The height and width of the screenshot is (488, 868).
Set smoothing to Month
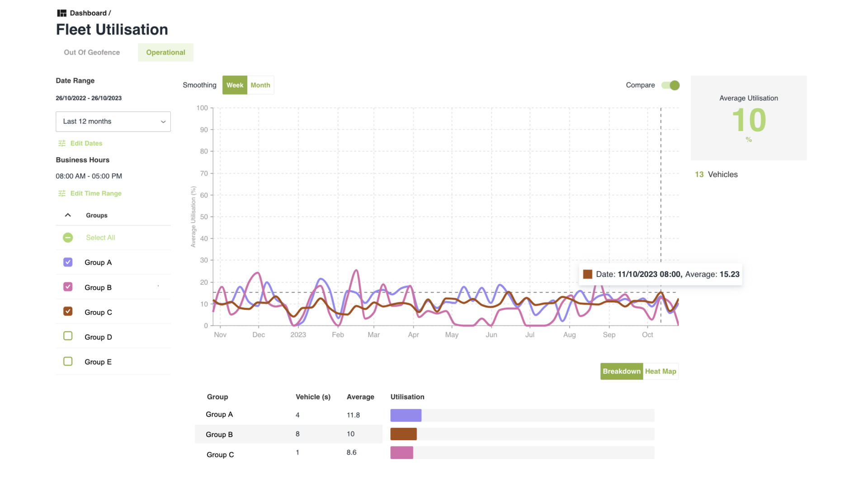260,85
